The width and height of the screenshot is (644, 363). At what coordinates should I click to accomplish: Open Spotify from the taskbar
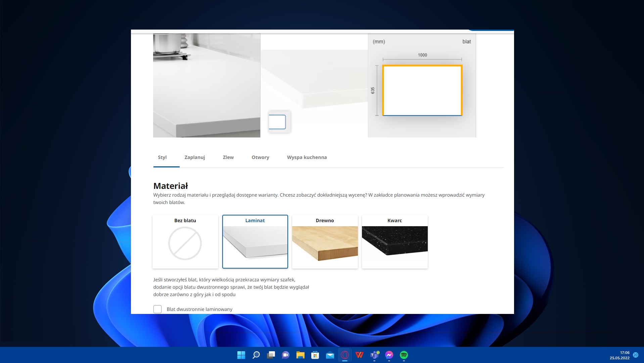[x=404, y=355]
